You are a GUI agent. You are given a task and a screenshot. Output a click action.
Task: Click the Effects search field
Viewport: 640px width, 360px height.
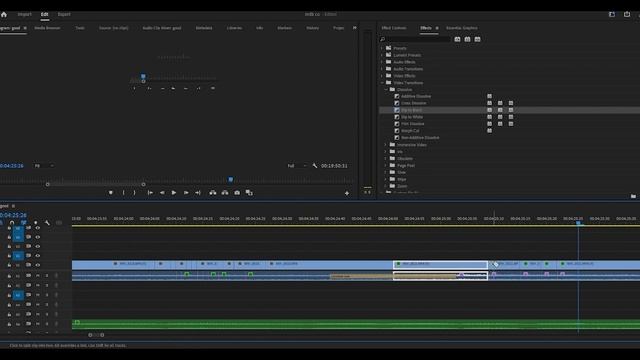click(415, 39)
